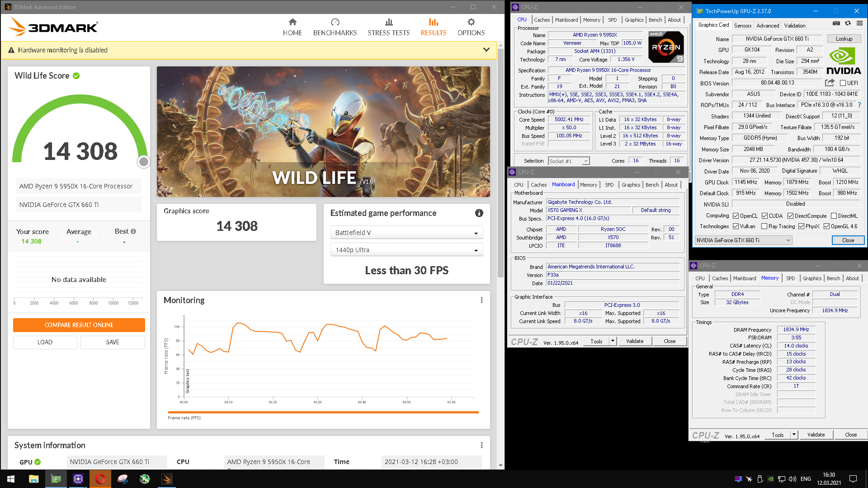Click Validate in CPU-Z Memory window
This screenshot has width=868, height=488.
(x=816, y=435)
